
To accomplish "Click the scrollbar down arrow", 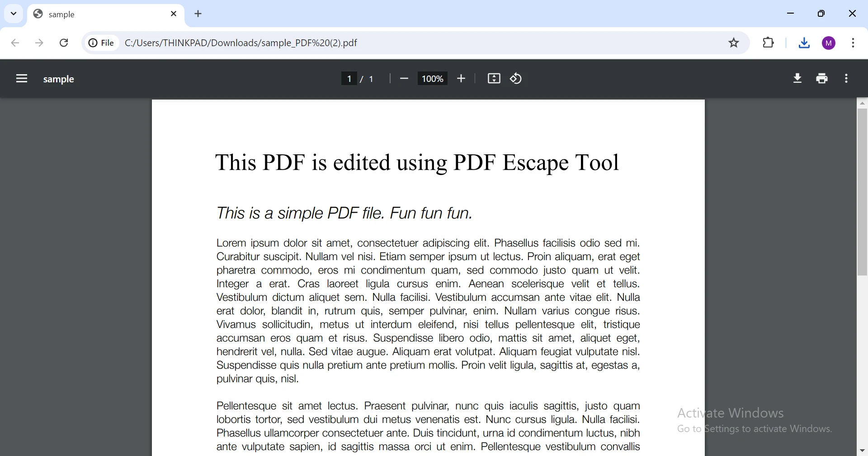I will [x=863, y=451].
